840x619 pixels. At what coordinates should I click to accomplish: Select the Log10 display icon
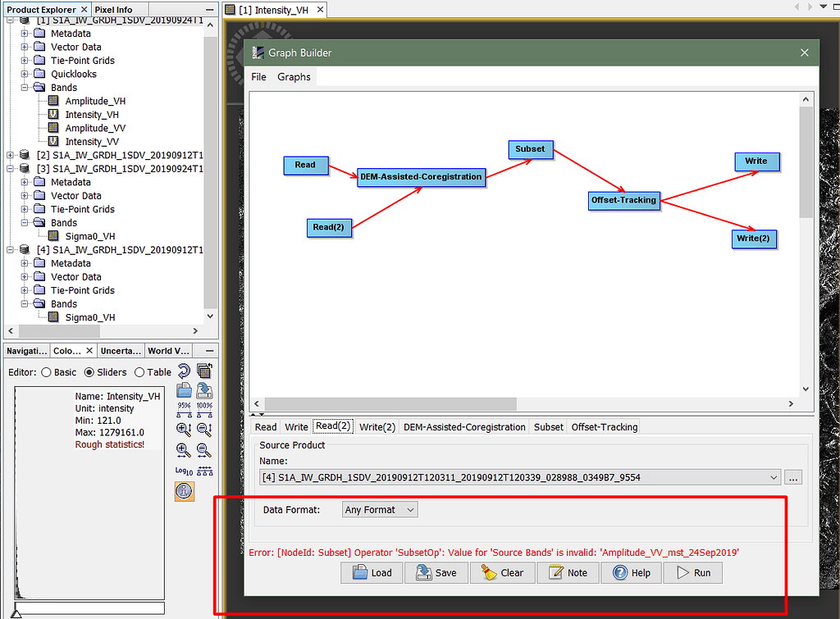pyautogui.click(x=183, y=469)
